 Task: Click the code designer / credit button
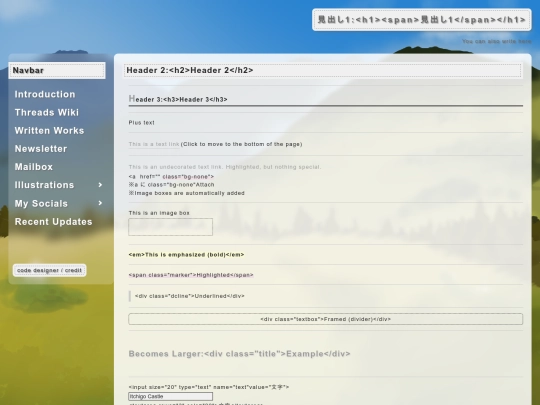point(50,270)
